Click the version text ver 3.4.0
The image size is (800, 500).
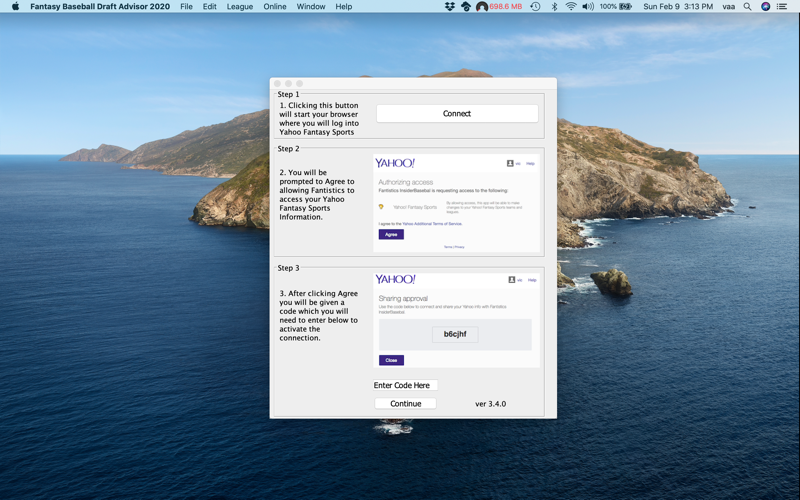tap(491, 404)
